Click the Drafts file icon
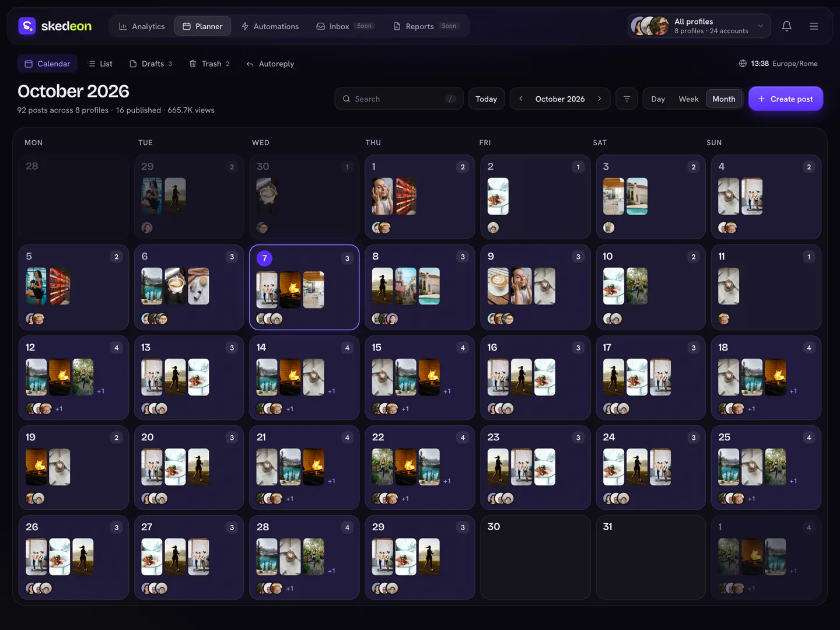Viewport: 840px width, 630px height. tap(133, 64)
